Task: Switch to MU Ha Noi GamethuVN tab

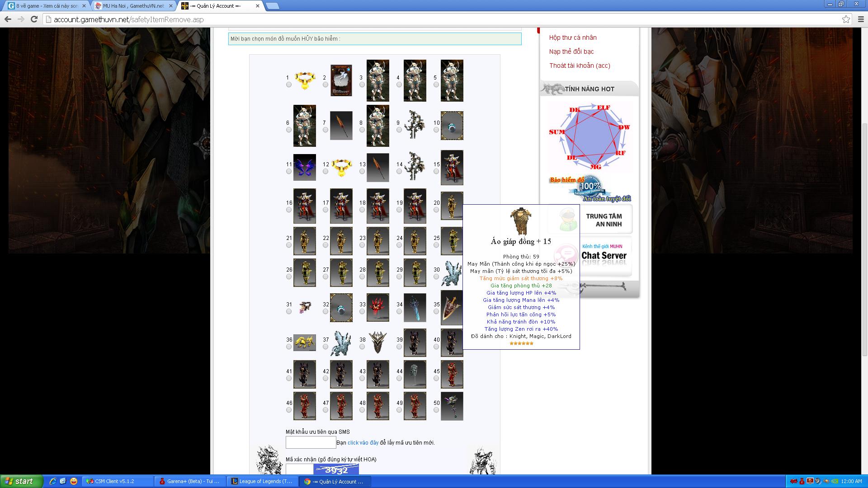Action: pos(133,6)
